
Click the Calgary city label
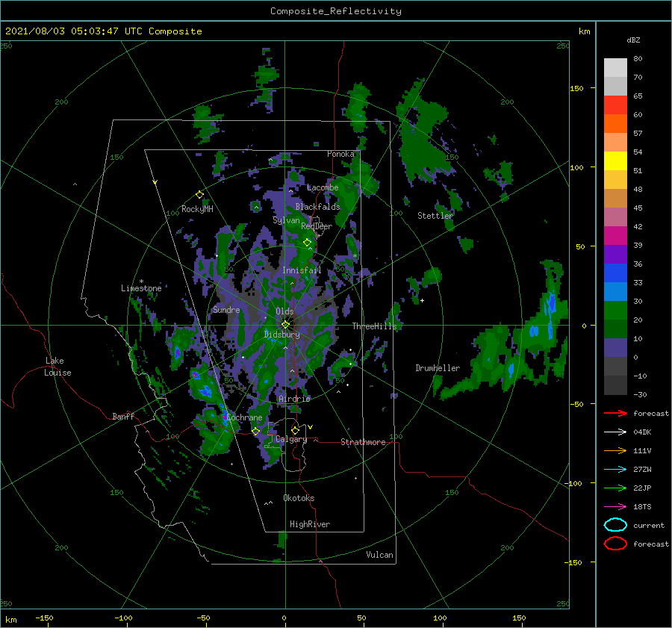pyautogui.click(x=291, y=439)
